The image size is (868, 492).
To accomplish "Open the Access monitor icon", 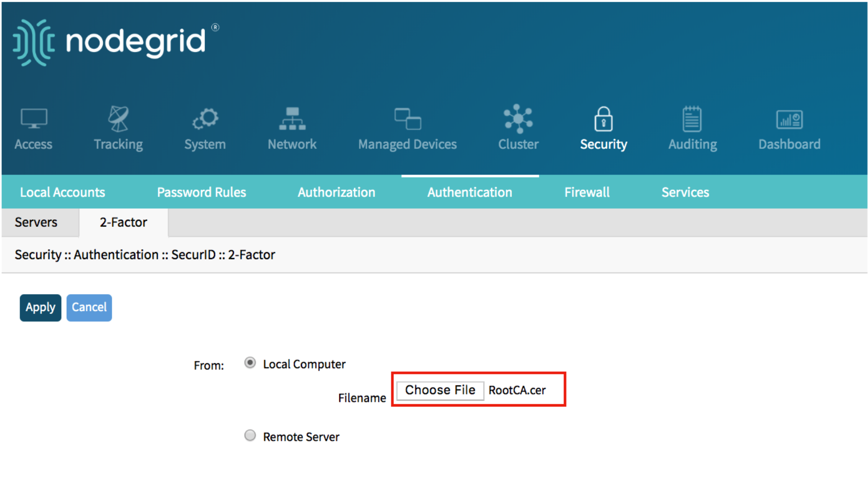I will [34, 119].
